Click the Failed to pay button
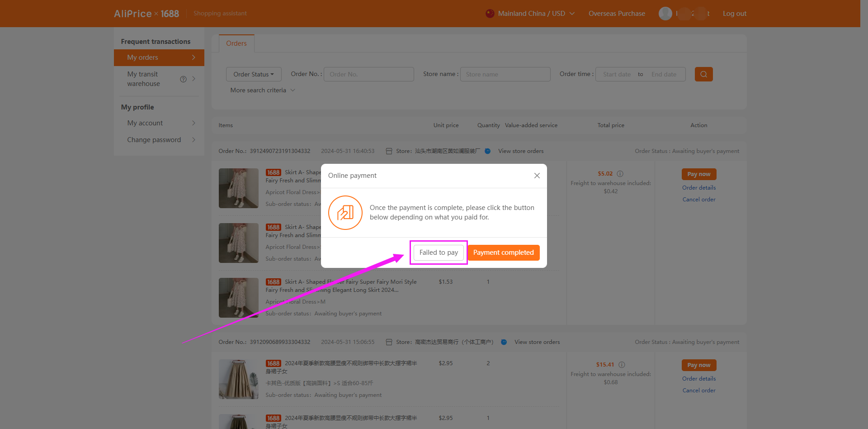This screenshot has height=429, width=868. 439,253
